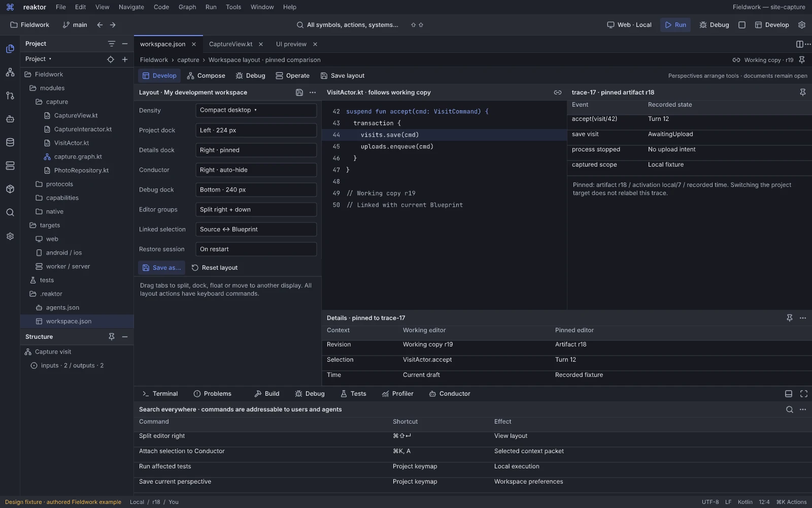Open search icon in commands panel

[x=790, y=409]
